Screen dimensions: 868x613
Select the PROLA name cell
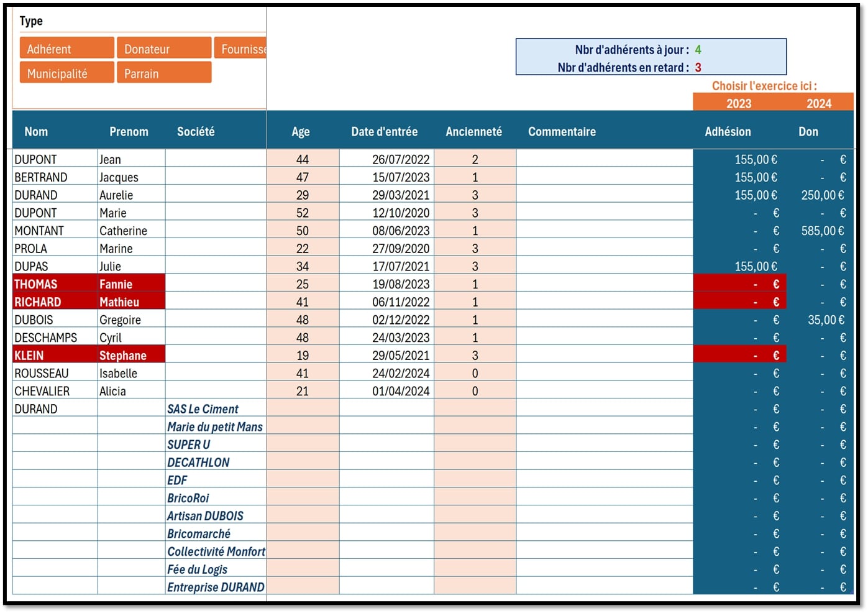click(x=55, y=248)
